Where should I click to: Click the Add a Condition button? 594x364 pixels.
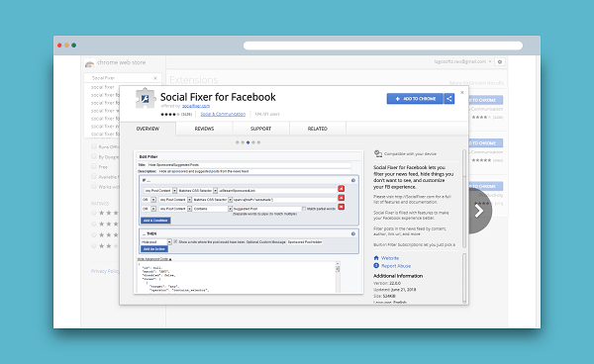155,221
